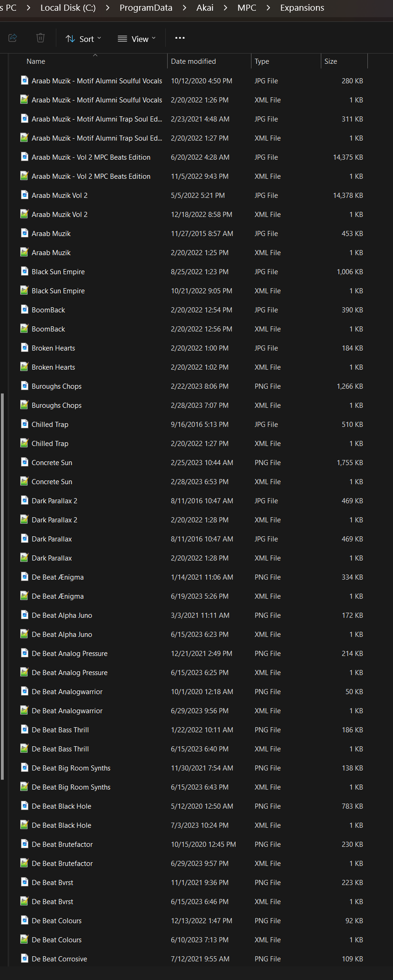Select De Beat Big Room Synths XML file
The width and height of the screenshot is (393, 980).
click(71, 787)
